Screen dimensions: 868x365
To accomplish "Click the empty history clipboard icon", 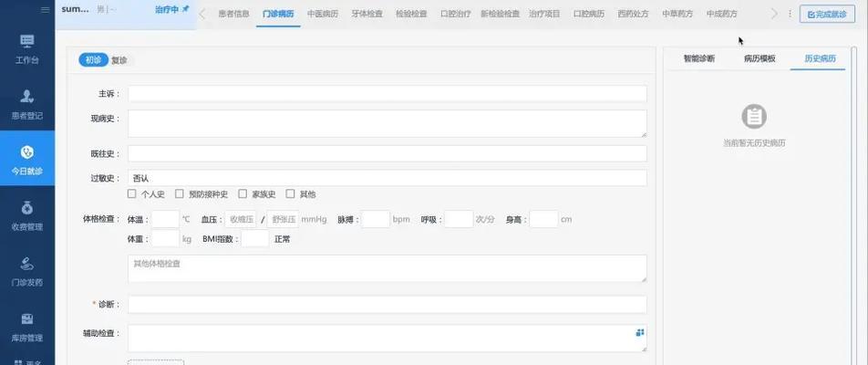I will point(754,116).
